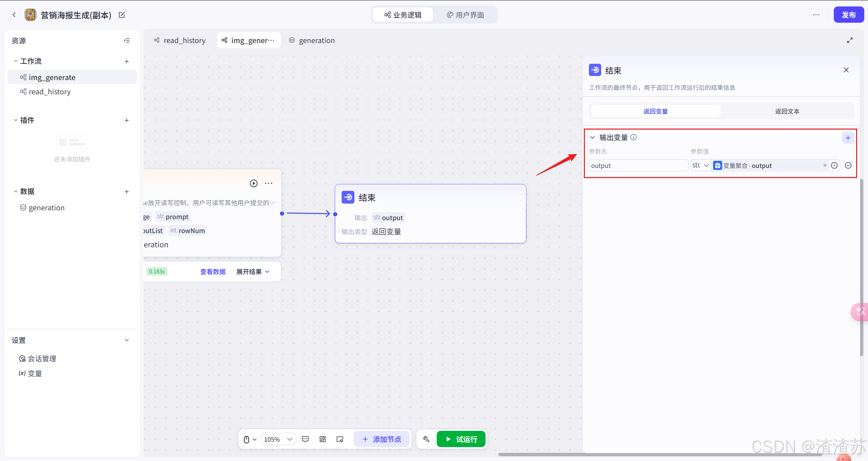The image size is (868, 461).
Task: Add a new workflow with plus icon
Action: [x=127, y=61]
